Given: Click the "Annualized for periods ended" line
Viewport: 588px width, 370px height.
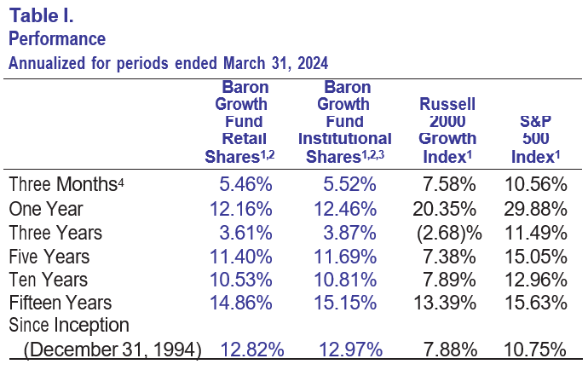Looking at the screenshot, I should pyautogui.click(x=168, y=62).
